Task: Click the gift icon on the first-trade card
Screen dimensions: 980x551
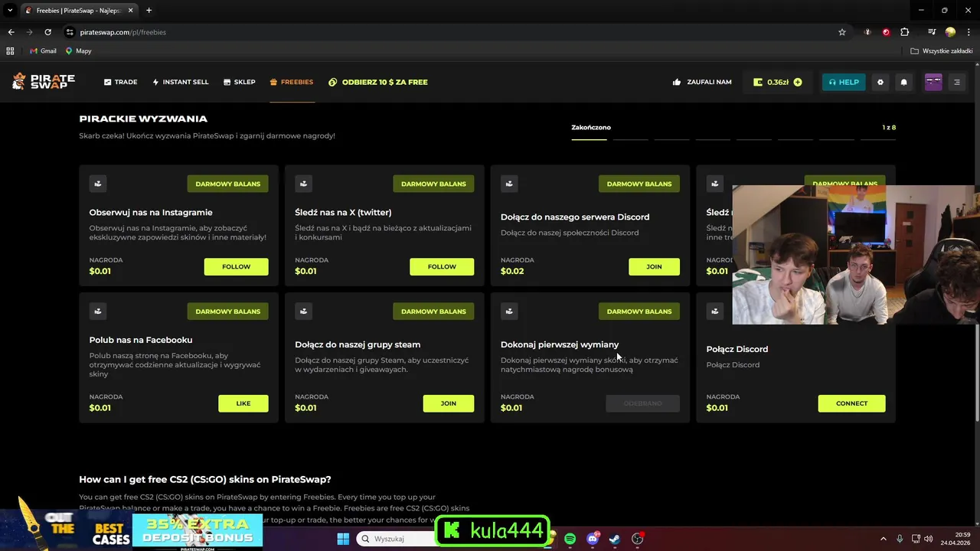Action: click(x=509, y=311)
